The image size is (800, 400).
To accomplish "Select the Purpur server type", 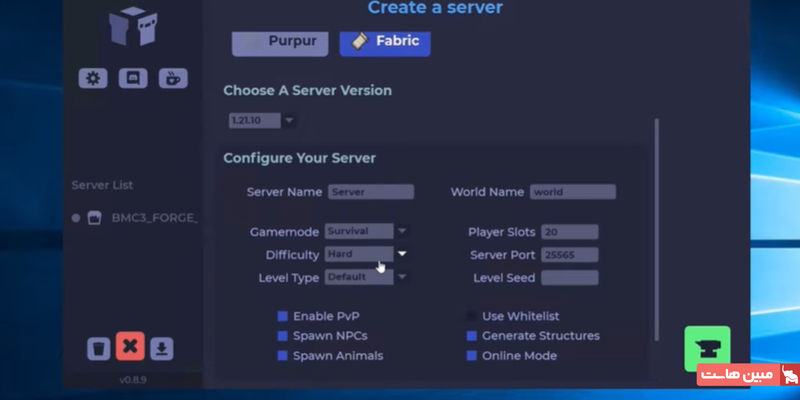I will click(x=280, y=43).
